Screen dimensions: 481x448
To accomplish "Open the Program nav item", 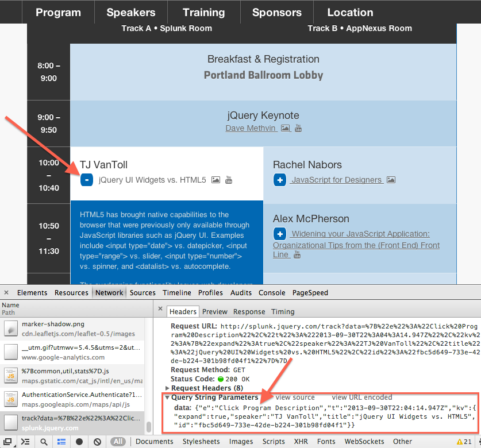I will [x=58, y=12].
